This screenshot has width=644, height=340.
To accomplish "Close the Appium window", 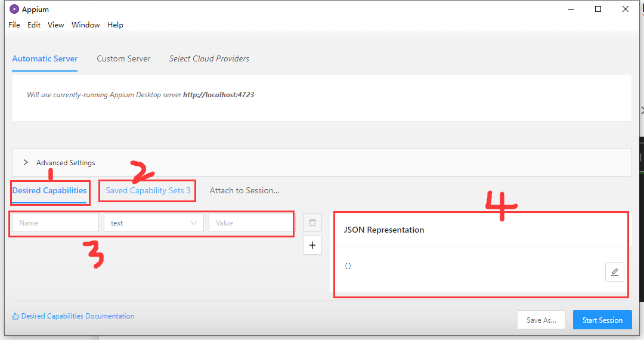I will coord(625,9).
